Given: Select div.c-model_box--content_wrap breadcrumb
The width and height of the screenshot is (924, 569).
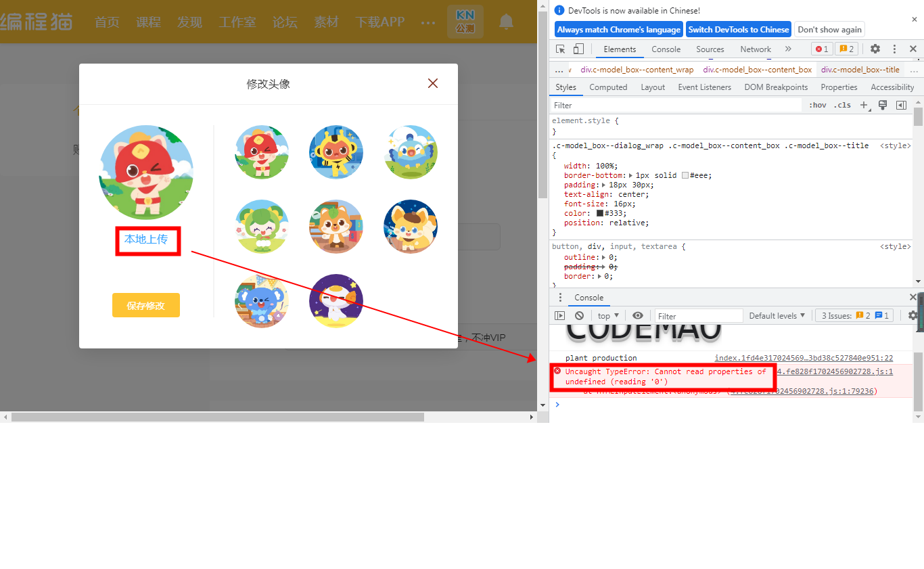Looking at the screenshot, I should click(637, 70).
